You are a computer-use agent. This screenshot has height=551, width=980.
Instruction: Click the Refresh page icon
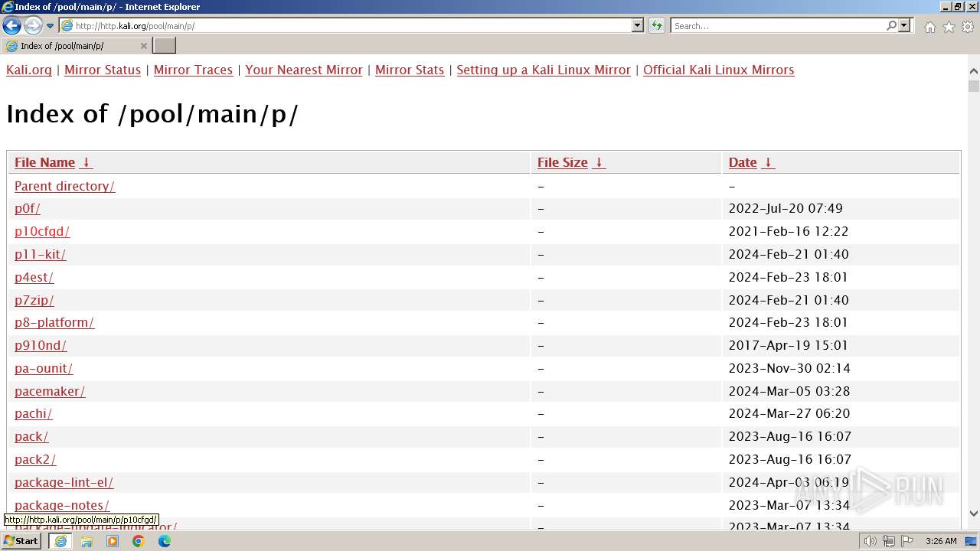657,26
